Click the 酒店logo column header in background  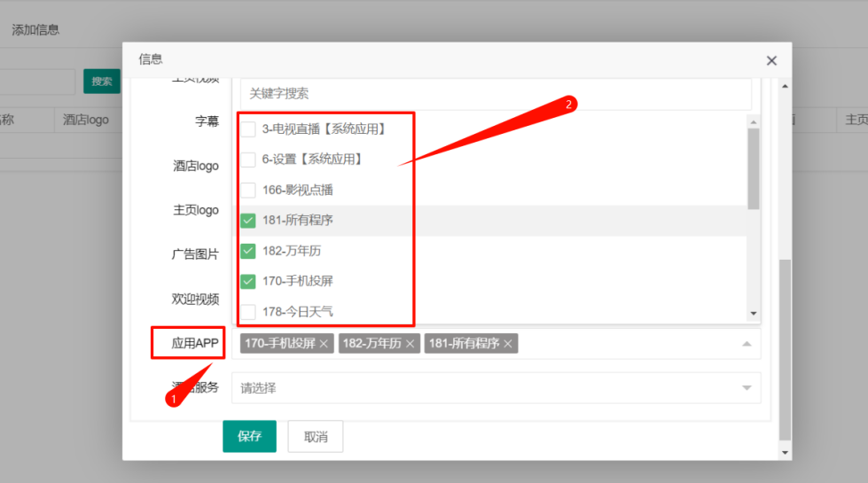click(86, 120)
